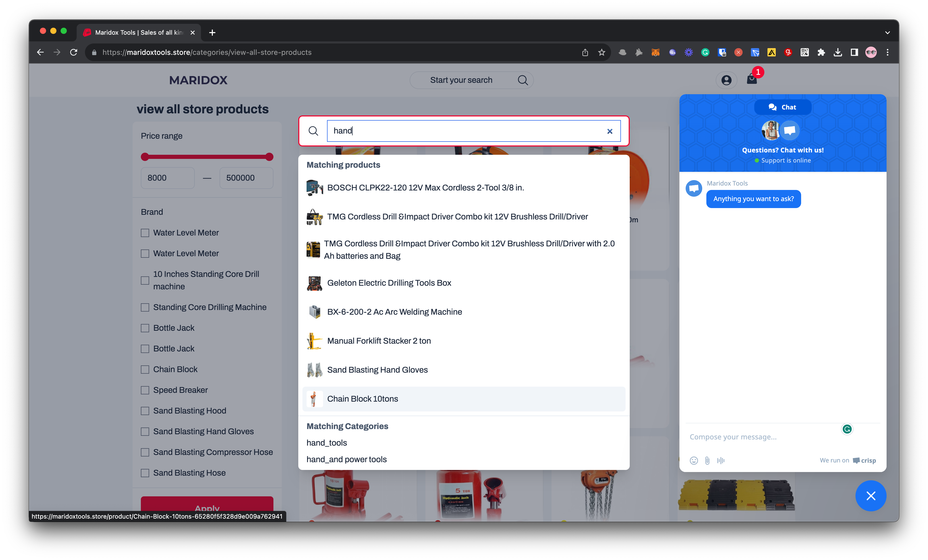Check 10 Inches Standing Core Drill machine
This screenshot has width=928, height=560.
(x=145, y=280)
